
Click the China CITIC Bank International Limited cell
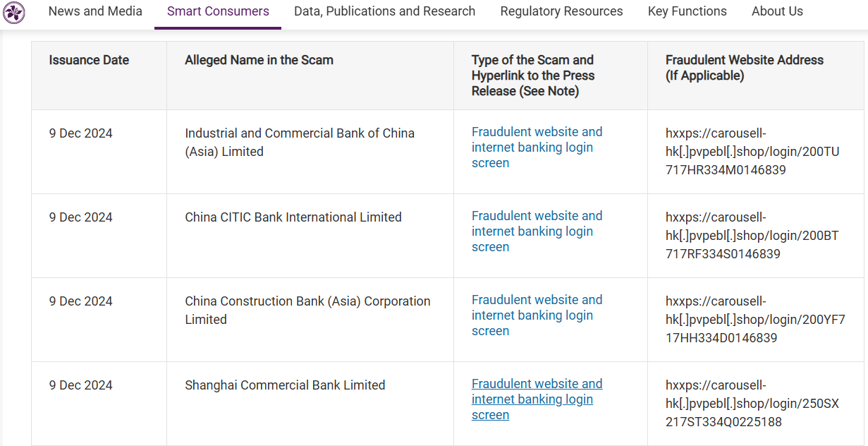point(293,217)
